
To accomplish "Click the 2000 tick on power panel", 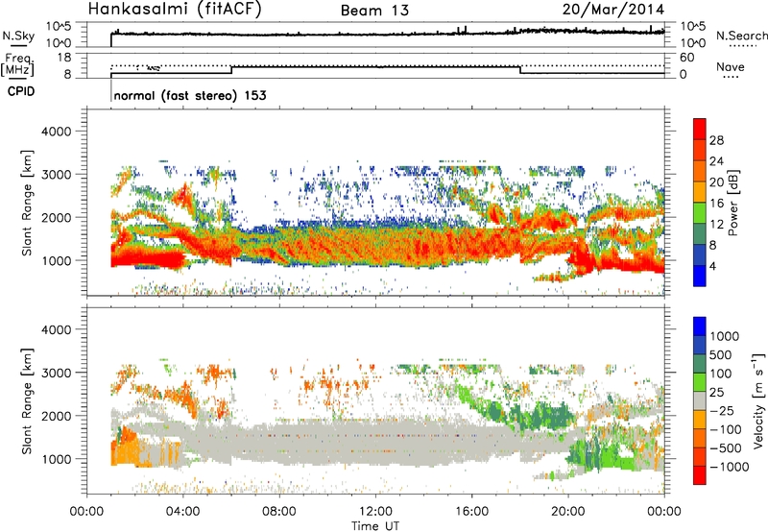I will point(56,217).
